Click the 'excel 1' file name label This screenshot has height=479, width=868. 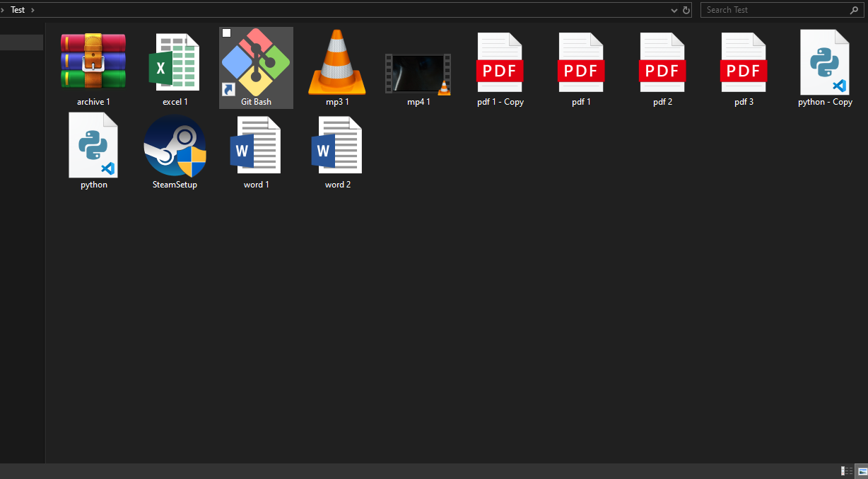coord(175,102)
